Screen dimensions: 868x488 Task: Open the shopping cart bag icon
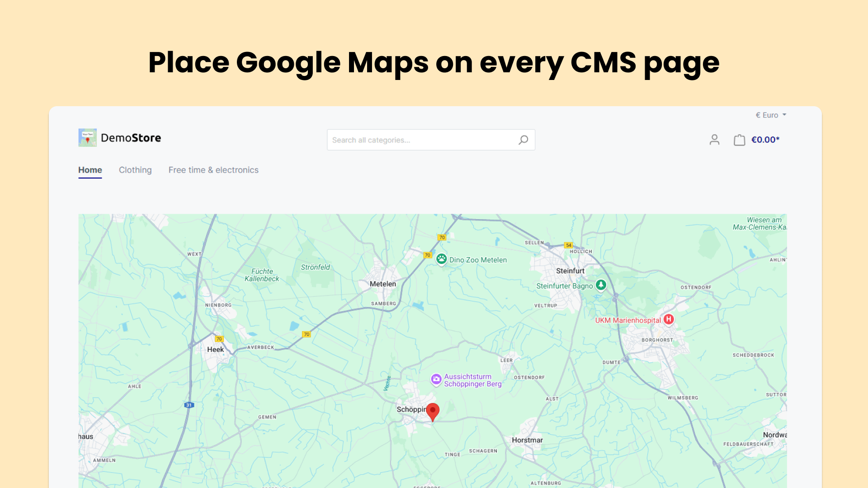click(x=739, y=140)
